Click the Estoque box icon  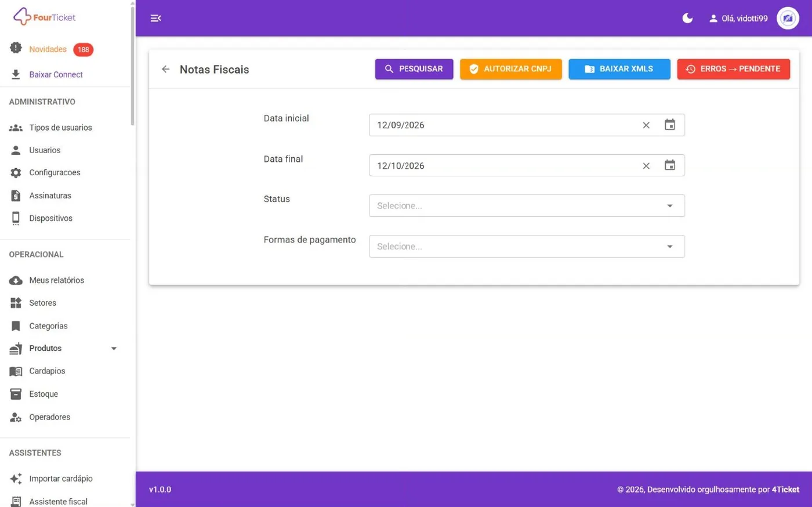click(16, 394)
